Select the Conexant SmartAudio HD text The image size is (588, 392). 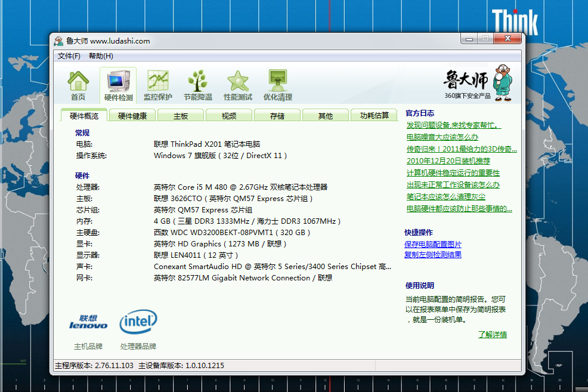273,267
